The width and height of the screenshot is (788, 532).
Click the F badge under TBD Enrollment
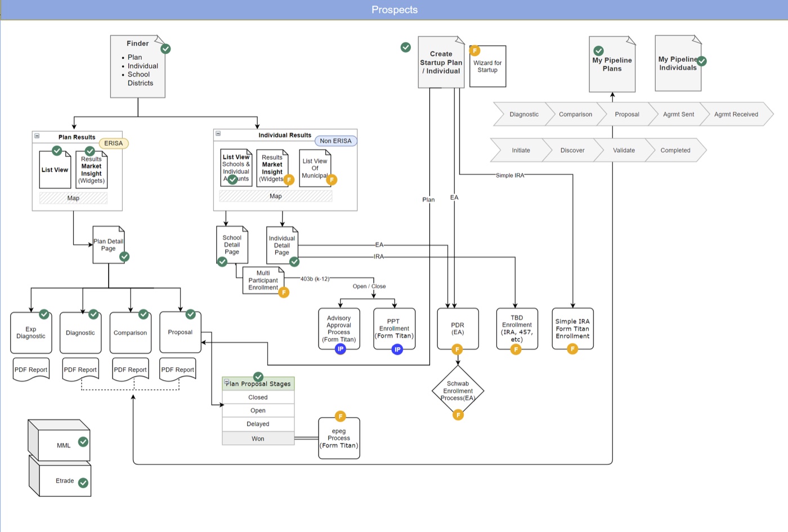point(516,349)
